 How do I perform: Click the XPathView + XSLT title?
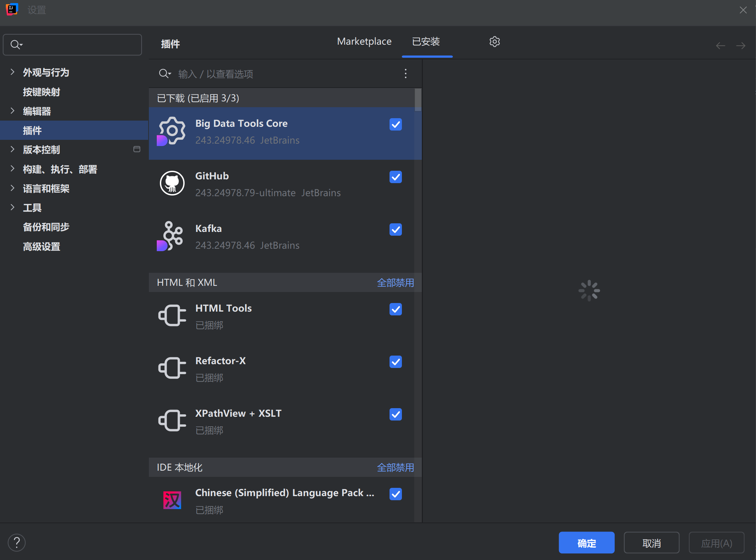click(238, 413)
